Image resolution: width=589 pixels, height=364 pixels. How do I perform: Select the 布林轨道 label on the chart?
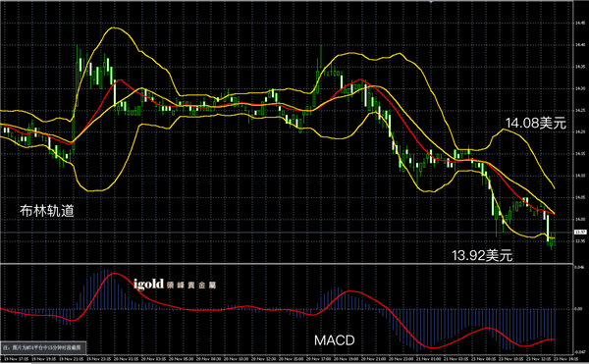coord(47,211)
